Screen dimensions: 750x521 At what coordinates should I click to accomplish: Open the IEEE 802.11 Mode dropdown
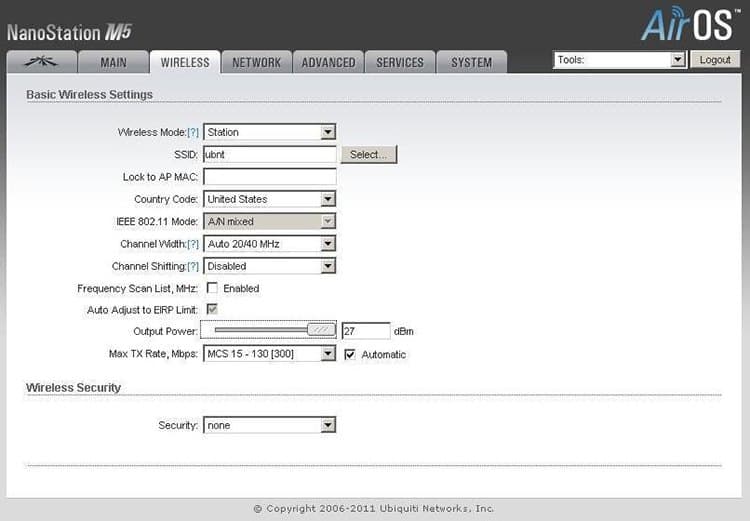[270, 222]
